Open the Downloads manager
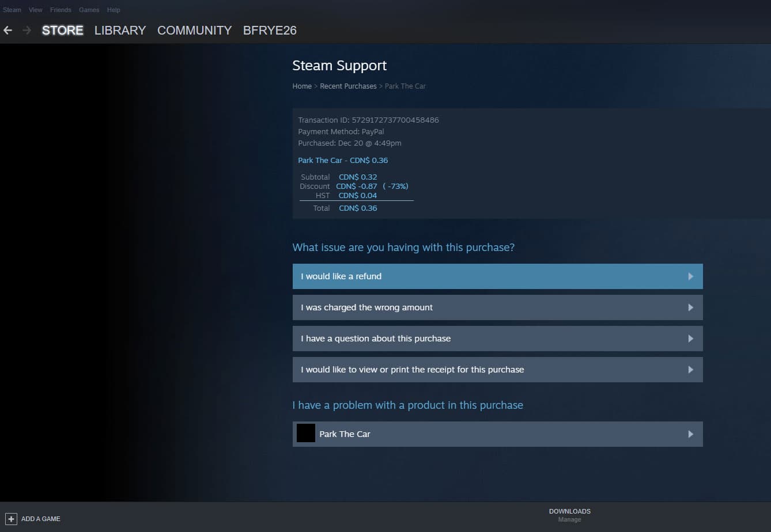Viewport: 771px width, 532px height. [x=569, y=515]
